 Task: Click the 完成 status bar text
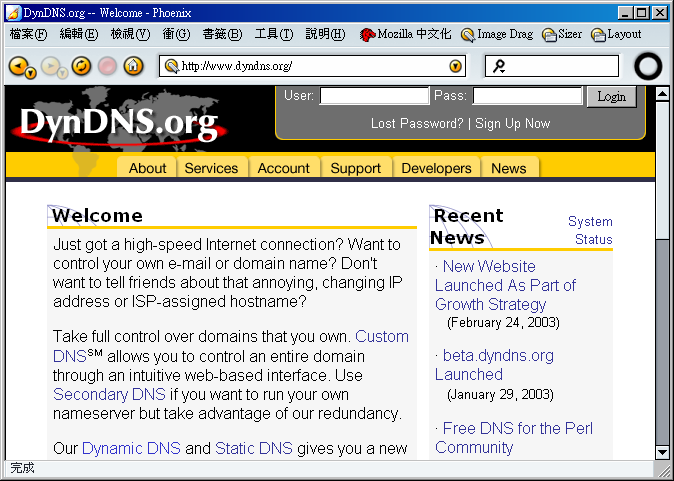coord(22,468)
